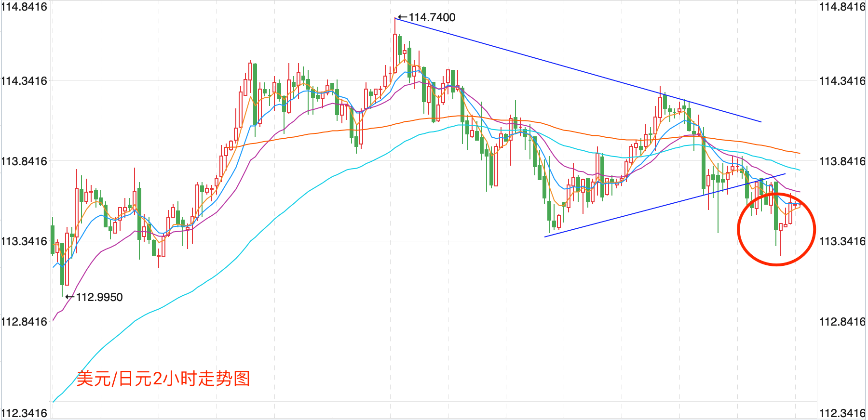Click right axis value 112.8416
This screenshot has width=868, height=420.
[842, 321]
